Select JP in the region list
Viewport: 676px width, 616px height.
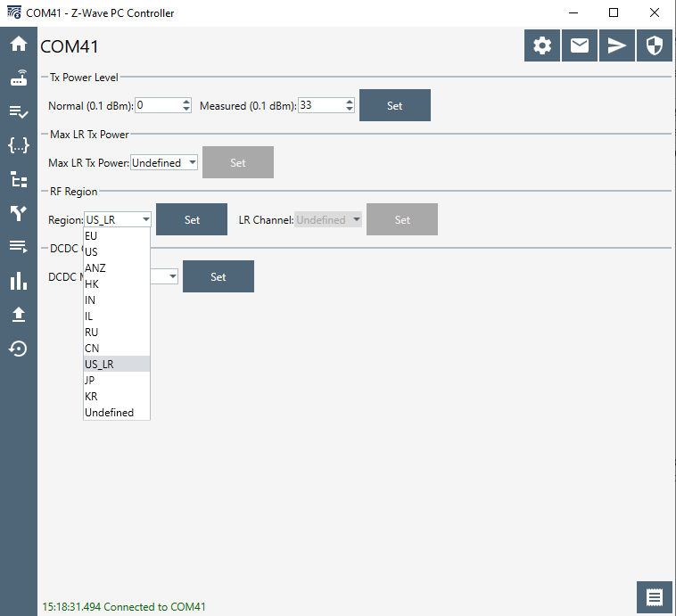pyautogui.click(x=116, y=380)
